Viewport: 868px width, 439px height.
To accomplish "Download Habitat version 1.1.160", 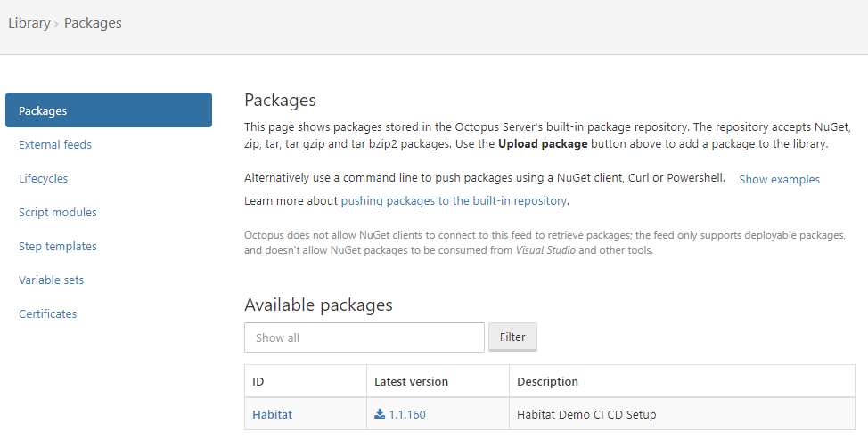I will (x=407, y=414).
